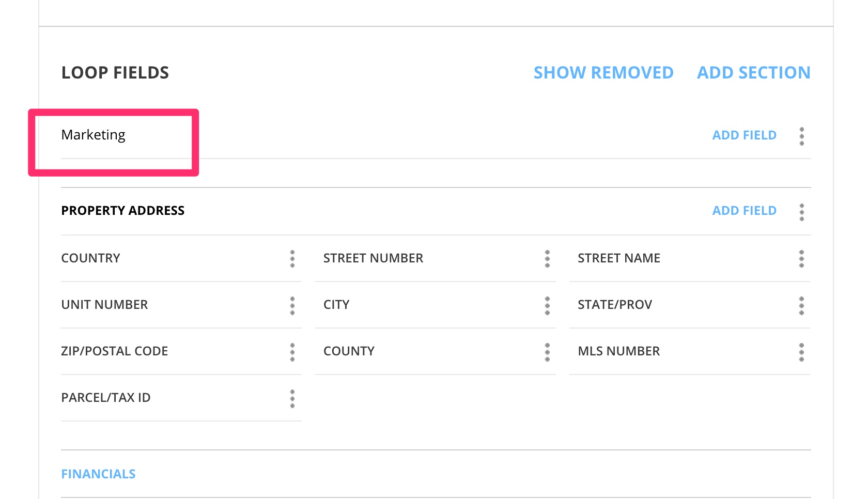This screenshot has height=499, width=868.
Task: Select the Country field label
Action: point(90,258)
